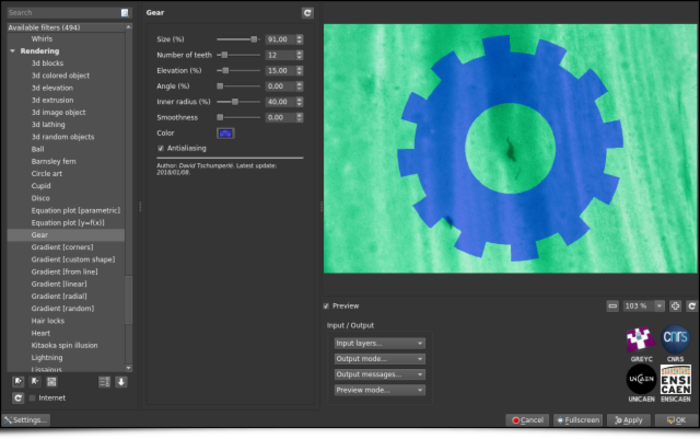Image resolution: width=700 pixels, height=439 pixels.
Task: Open the Input layers dropdown
Action: (x=379, y=343)
